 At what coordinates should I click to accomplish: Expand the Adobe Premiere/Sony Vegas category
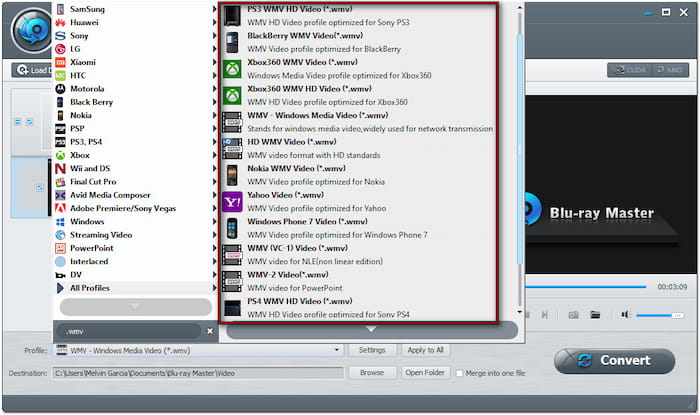[124, 208]
